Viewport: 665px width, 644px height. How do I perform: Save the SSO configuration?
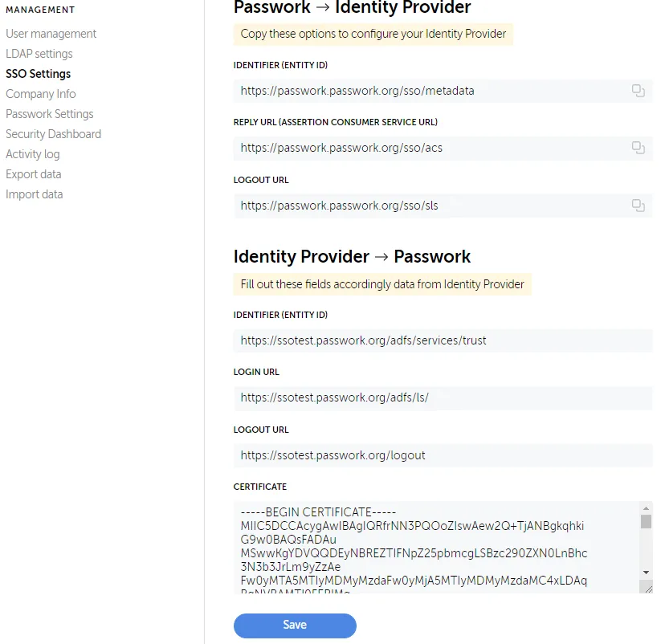295,626
